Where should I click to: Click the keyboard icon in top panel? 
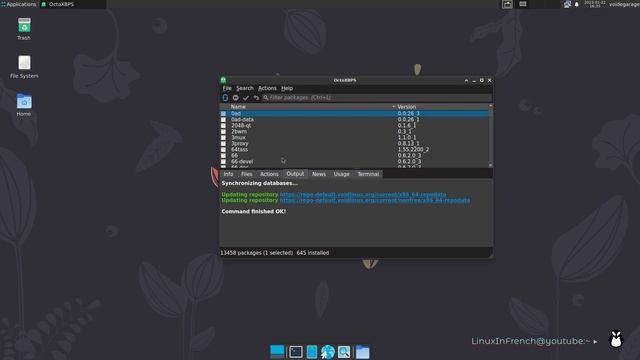(x=523, y=4)
